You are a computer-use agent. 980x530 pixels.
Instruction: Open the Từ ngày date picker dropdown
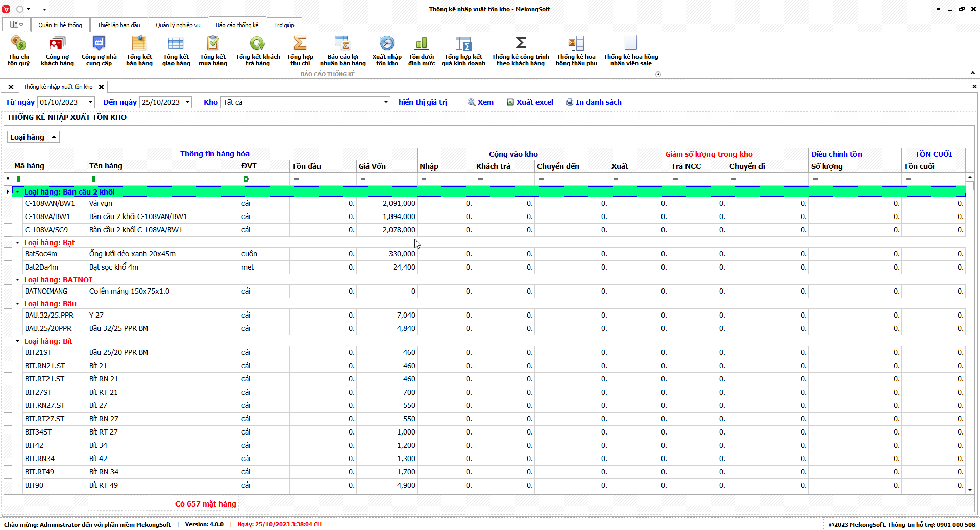pyautogui.click(x=90, y=102)
